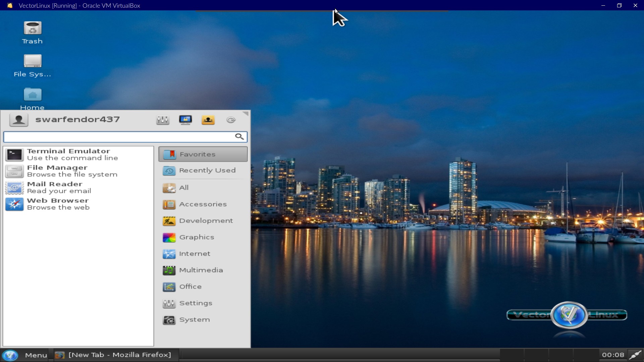The height and width of the screenshot is (362, 644).
Task: Launch Web Browser from favorites
Action: point(58,204)
